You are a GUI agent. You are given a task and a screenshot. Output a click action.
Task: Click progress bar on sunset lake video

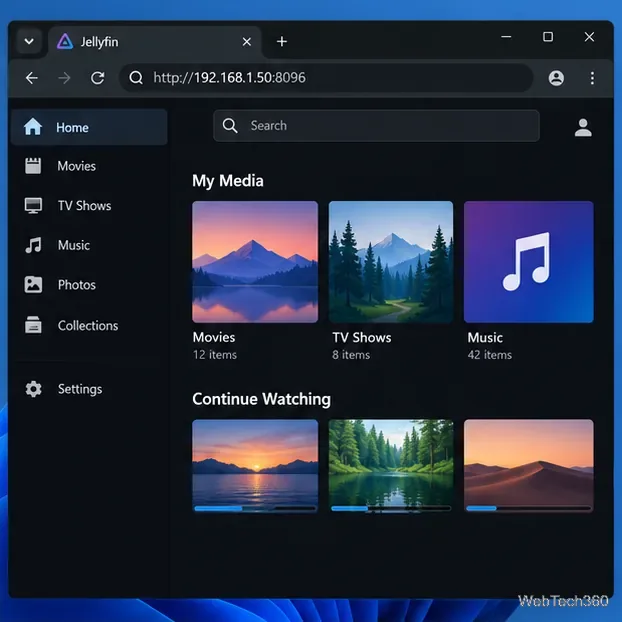pyautogui.click(x=255, y=508)
